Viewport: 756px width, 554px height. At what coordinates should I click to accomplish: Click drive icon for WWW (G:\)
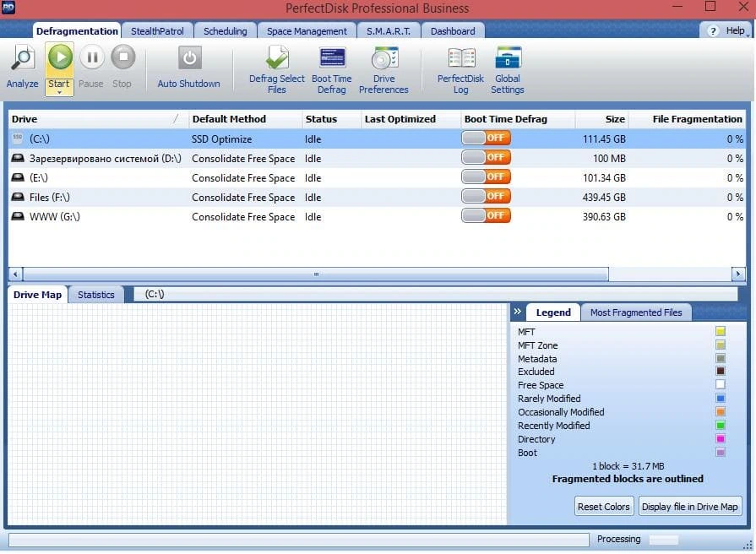pyautogui.click(x=18, y=216)
